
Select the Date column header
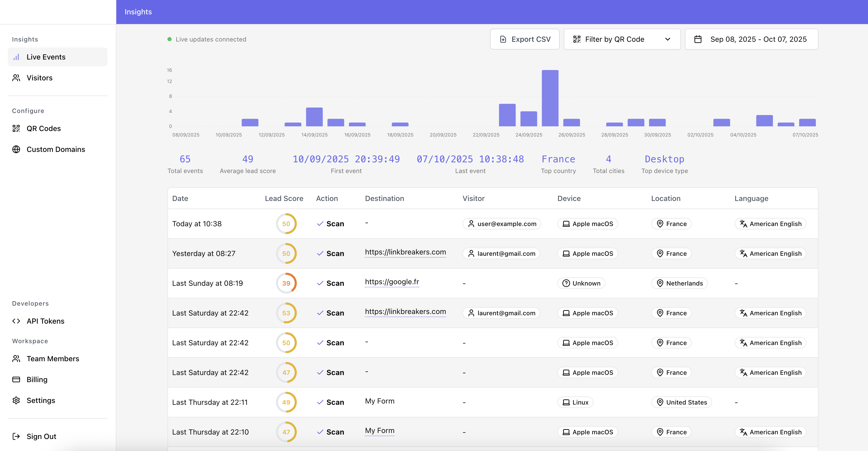click(x=180, y=199)
